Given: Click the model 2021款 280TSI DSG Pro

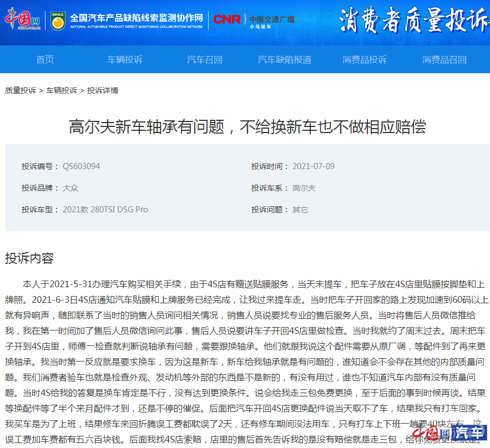Looking at the screenshot, I should (x=105, y=210).
